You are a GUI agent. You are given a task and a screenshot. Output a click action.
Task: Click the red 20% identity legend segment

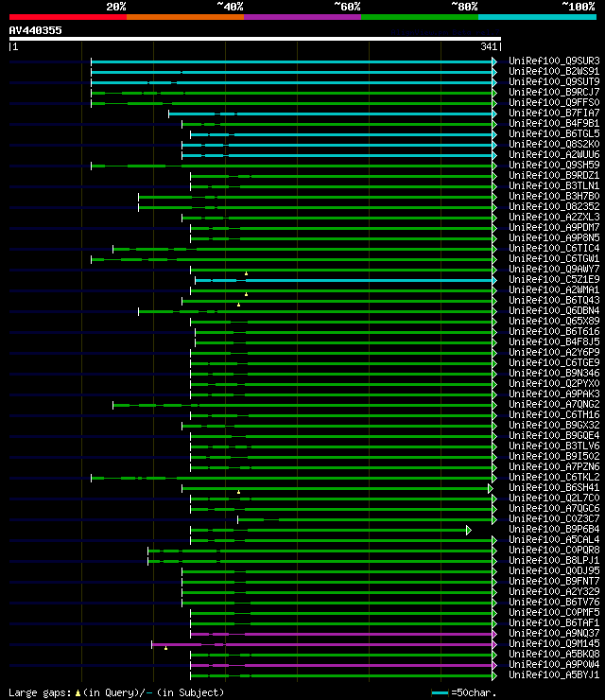[68, 17]
